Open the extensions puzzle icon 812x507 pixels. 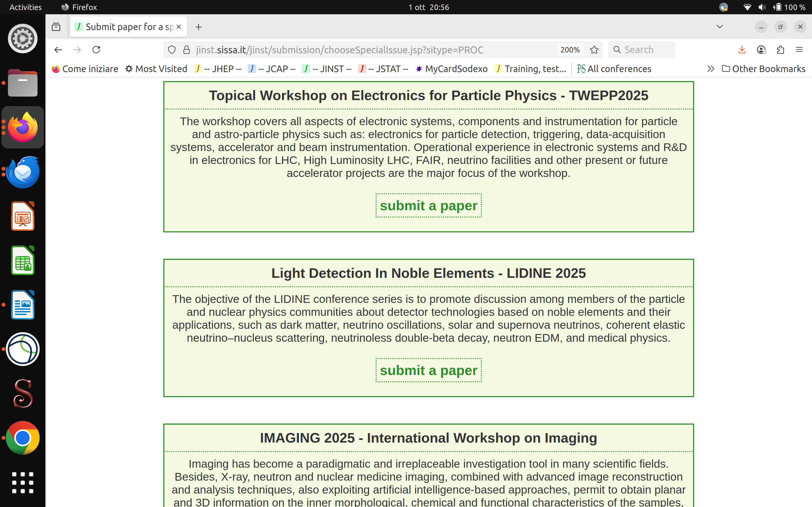[781, 50]
